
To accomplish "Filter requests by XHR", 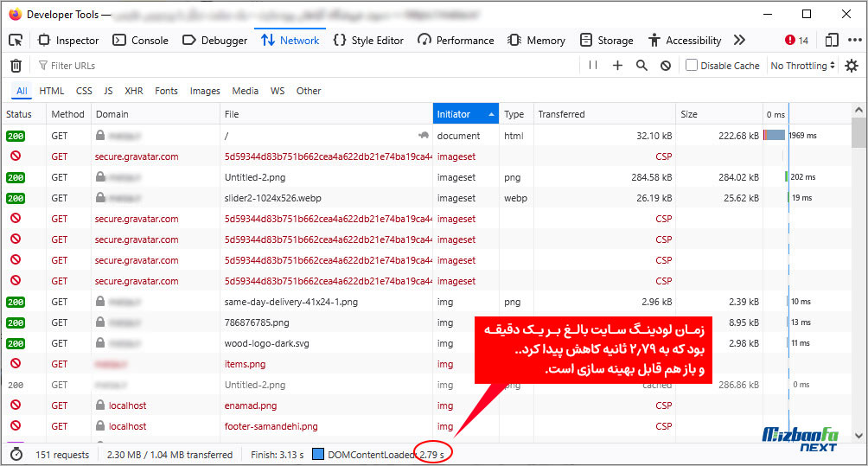I will tap(134, 91).
